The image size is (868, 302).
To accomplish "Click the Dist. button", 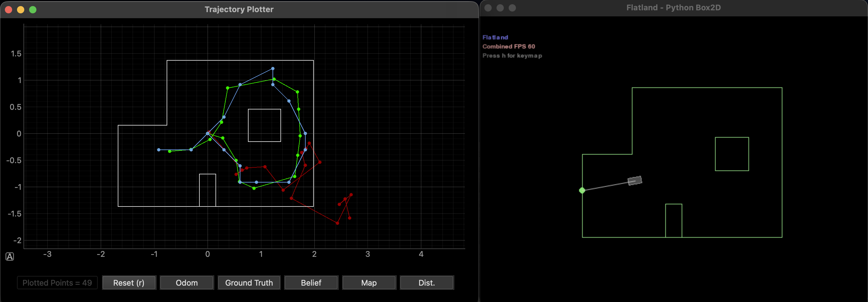I will (x=427, y=283).
